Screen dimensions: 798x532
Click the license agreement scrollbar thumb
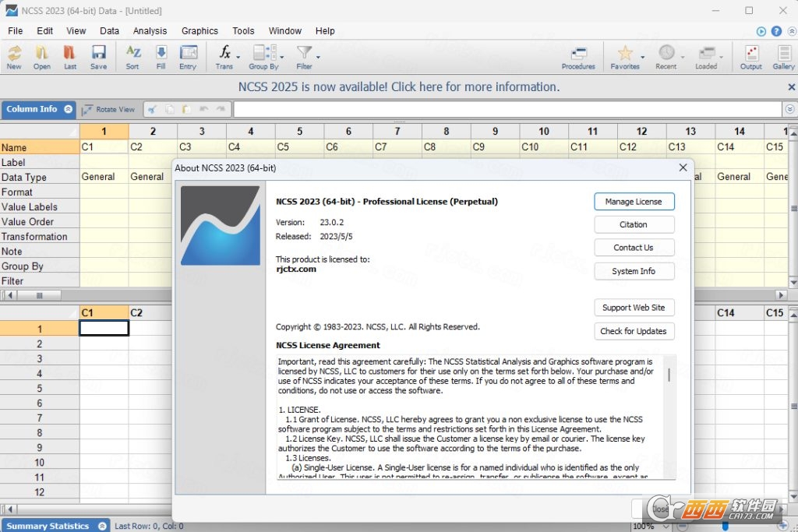coord(669,375)
